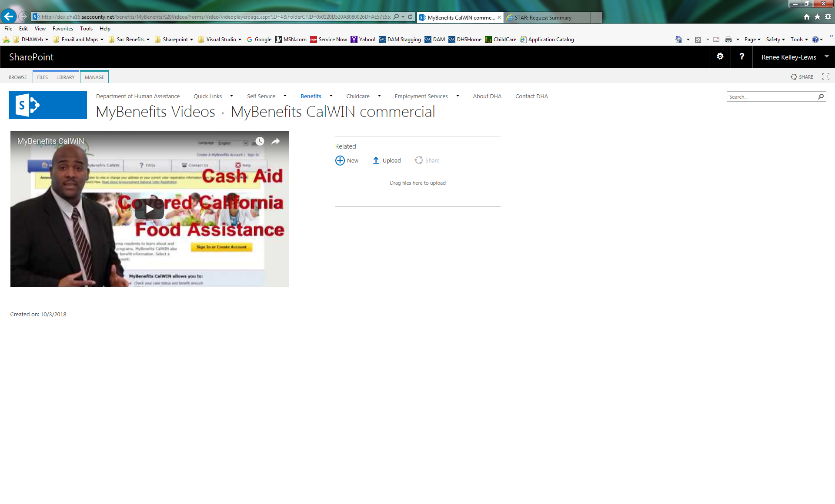This screenshot has width=835, height=504.
Task: Click the Share arrow icon on video
Action: coord(276,141)
